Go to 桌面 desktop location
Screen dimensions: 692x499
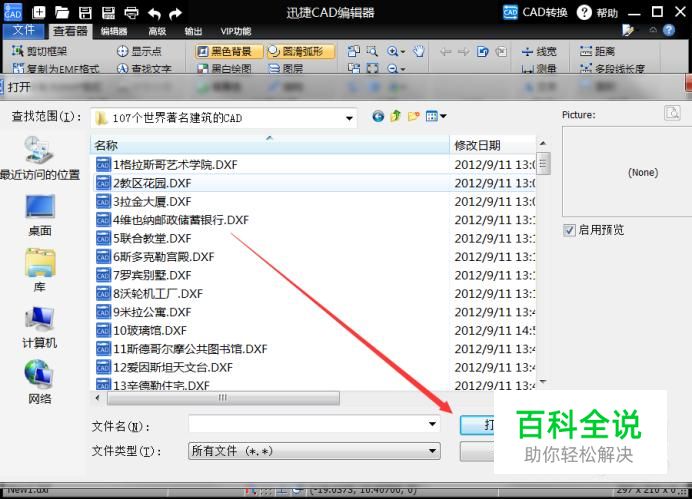[x=40, y=215]
